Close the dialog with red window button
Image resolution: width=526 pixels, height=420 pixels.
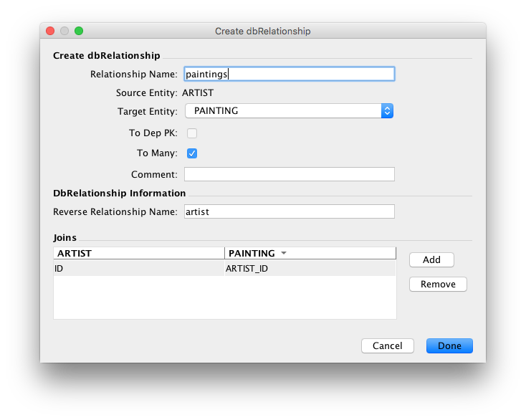click(50, 31)
